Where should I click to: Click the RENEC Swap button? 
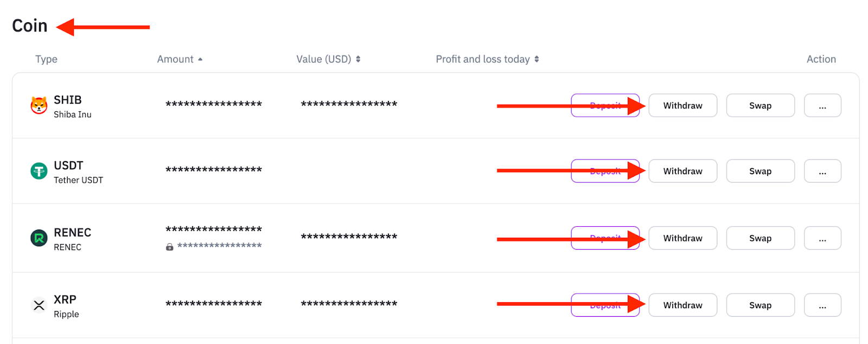point(760,238)
